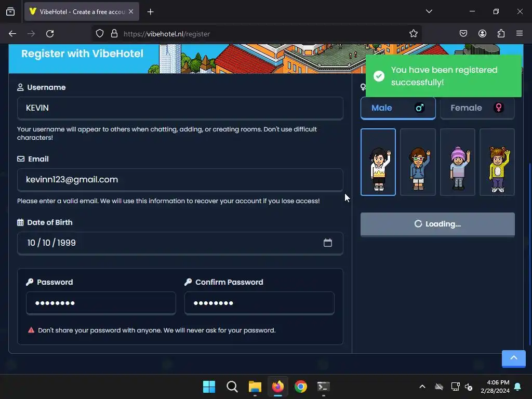Switch to Firefox in the taskbar

click(x=278, y=387)
